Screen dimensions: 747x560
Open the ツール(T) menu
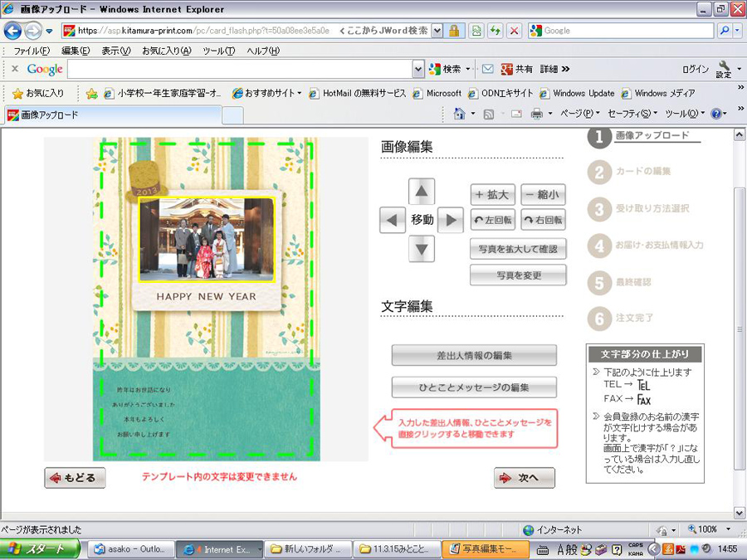219,51
